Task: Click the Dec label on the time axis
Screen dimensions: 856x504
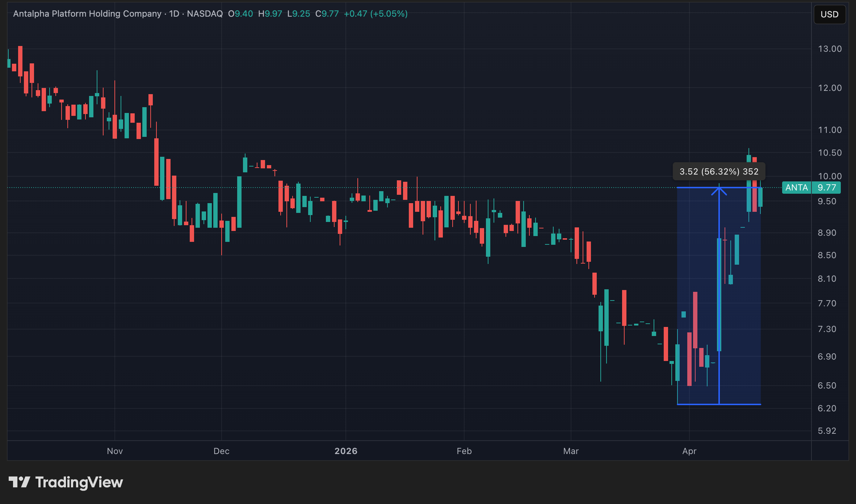Action: pyautogui.click(x=221, y=451)
